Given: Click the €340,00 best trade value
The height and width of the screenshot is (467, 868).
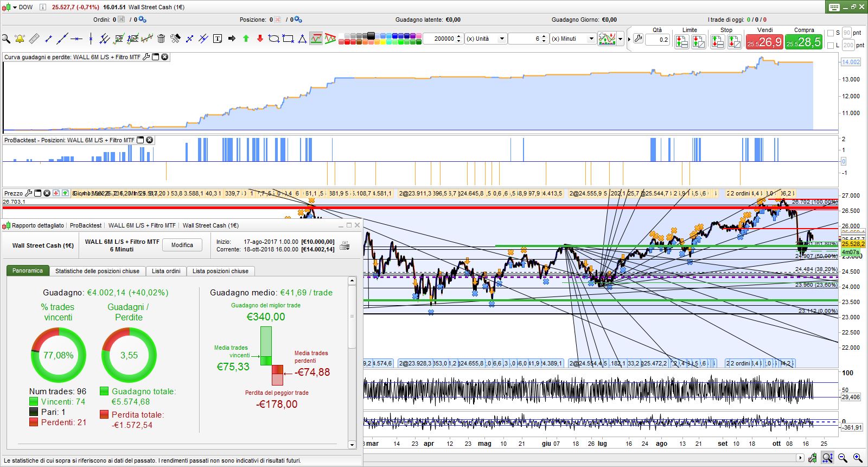Looking at the screenshot, I should coord(266,317).
